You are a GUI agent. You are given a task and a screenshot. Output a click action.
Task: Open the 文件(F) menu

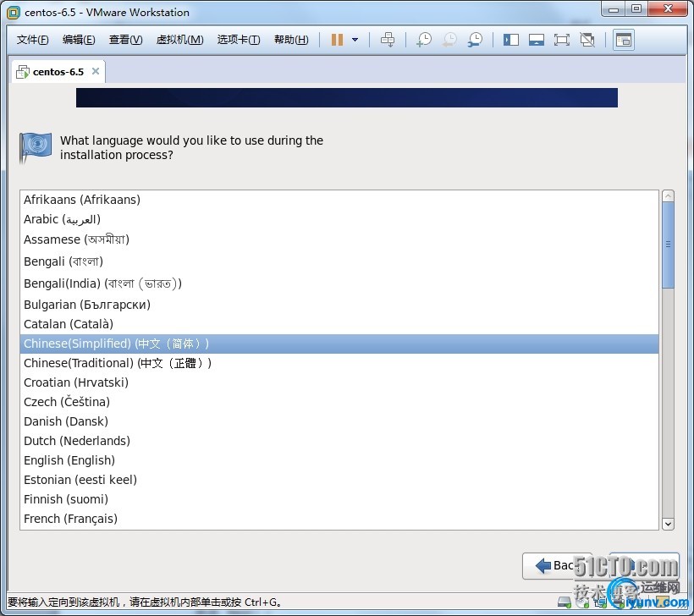(x=32, y=40)
